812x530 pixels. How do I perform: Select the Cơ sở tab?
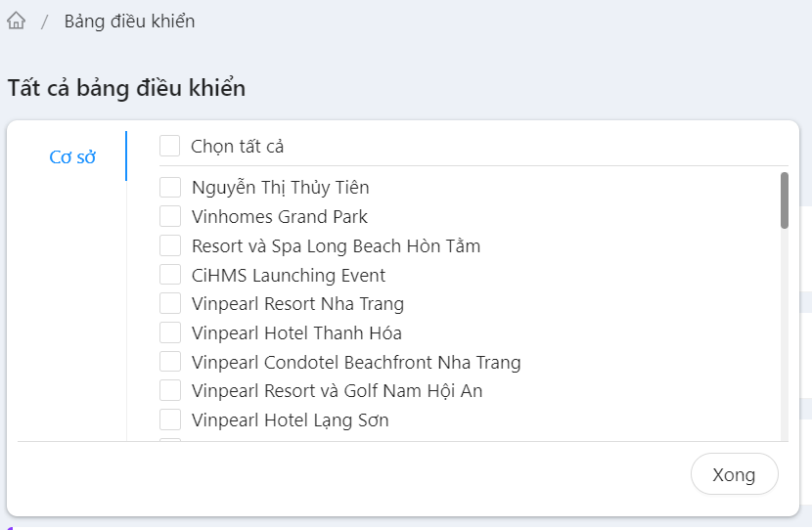[x=72, y=157]
